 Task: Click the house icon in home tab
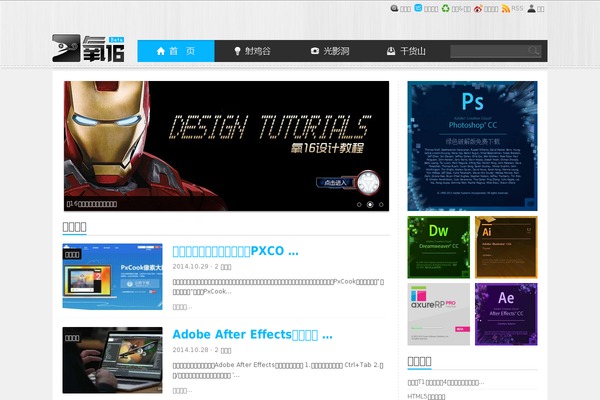[x=161, y=51]
